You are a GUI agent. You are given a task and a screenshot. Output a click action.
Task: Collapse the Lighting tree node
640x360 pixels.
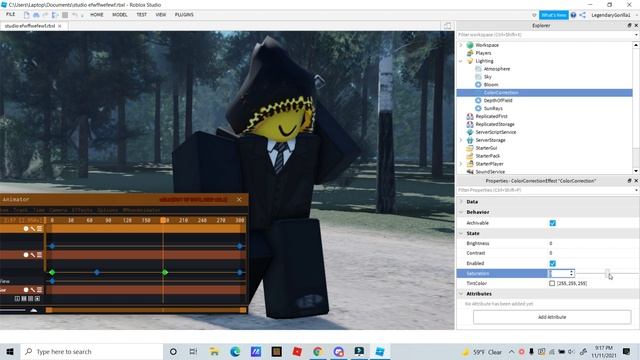pos(461,61)
